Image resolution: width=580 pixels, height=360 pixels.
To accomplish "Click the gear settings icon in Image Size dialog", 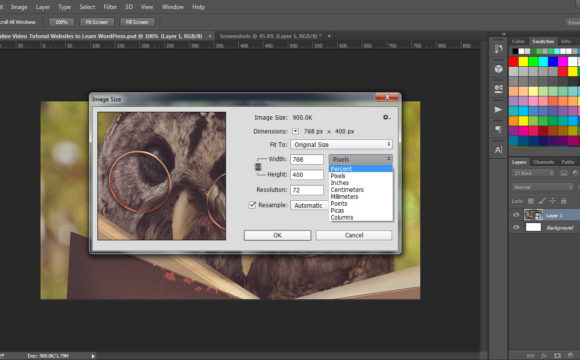I will [x=386, y=117].
